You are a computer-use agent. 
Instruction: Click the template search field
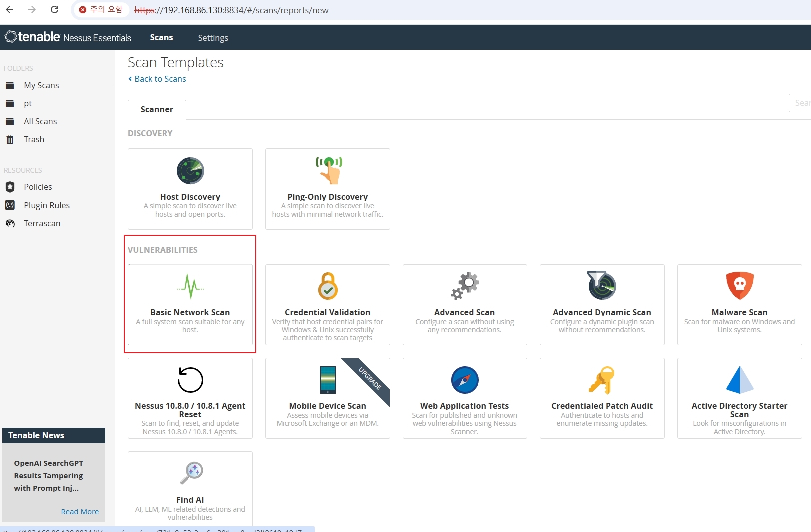800,103
